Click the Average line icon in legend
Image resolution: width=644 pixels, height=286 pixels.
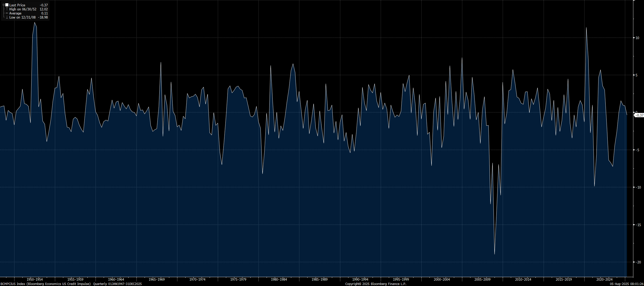[x=7, y=13]
